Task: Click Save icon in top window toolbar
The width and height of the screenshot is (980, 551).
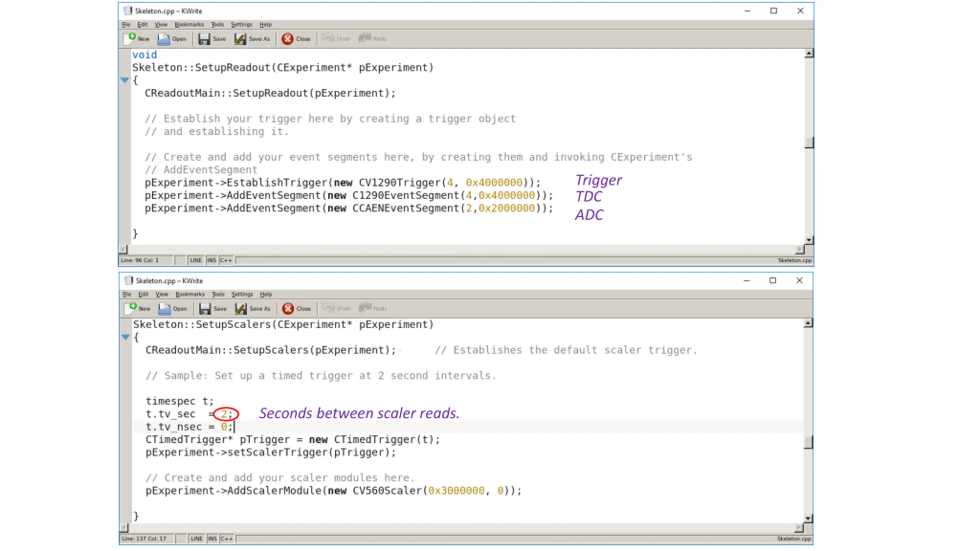Action: click(204, 39)
